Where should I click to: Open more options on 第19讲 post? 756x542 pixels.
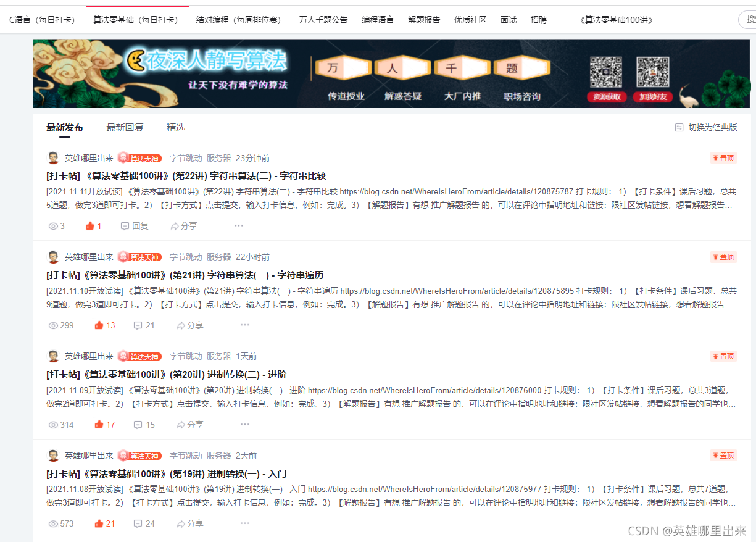pyautogui.click(x=245, y=523)
